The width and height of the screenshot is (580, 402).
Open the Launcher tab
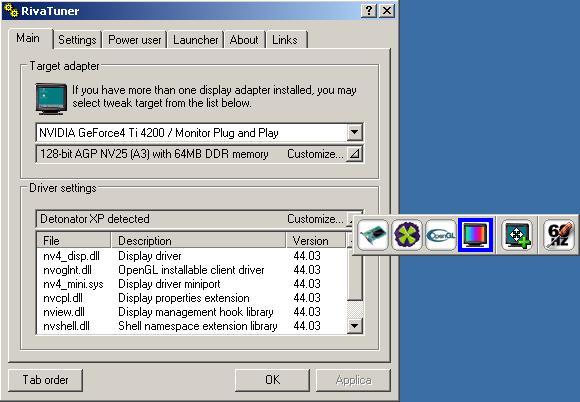(x=196, y=40)
